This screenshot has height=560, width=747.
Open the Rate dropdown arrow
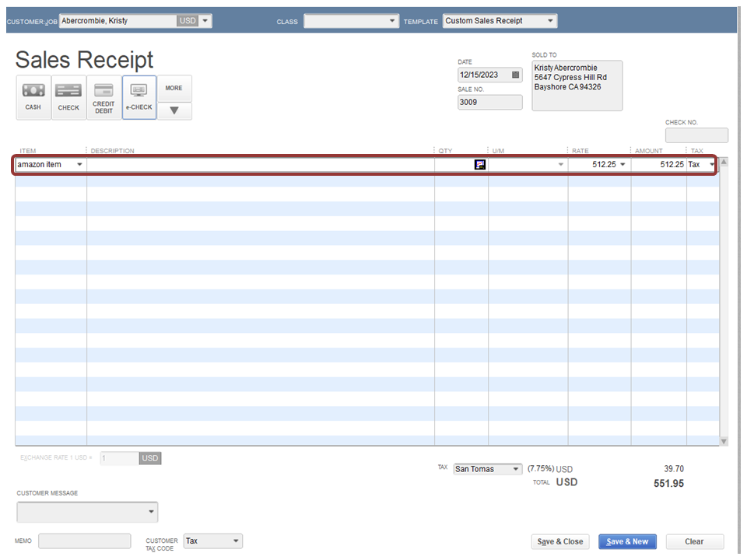622,164
